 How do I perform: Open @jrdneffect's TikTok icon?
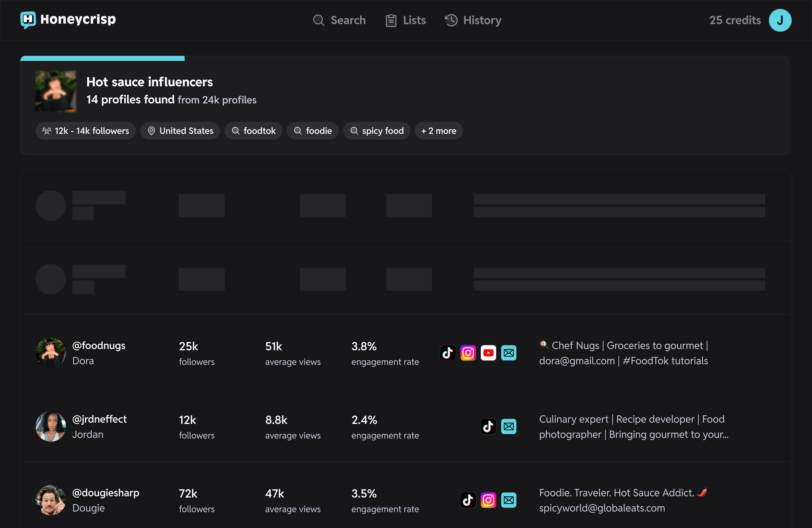[x=488, y=426]
